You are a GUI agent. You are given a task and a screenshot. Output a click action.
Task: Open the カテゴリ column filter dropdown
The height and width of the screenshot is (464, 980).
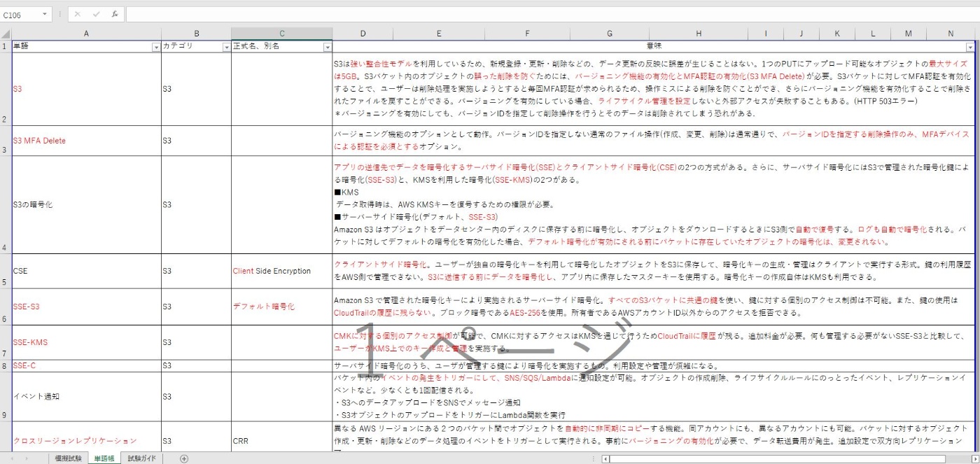(x=226, y=47)
